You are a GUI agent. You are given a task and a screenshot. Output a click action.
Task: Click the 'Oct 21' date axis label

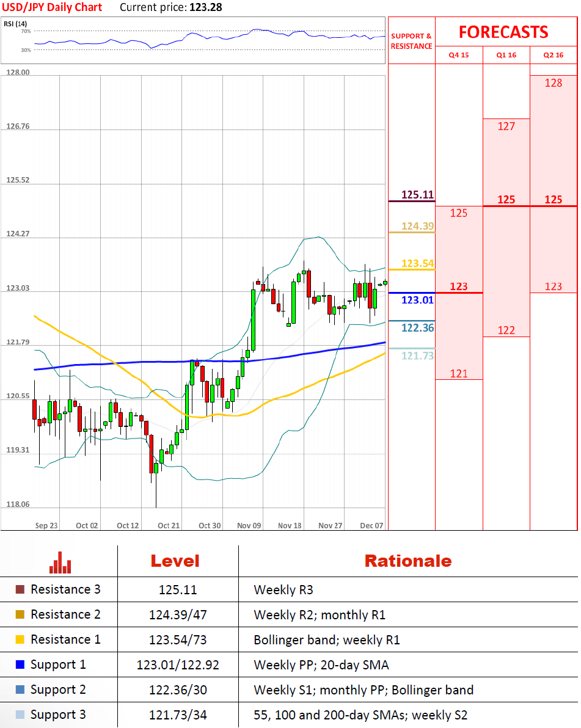(169, 526)
